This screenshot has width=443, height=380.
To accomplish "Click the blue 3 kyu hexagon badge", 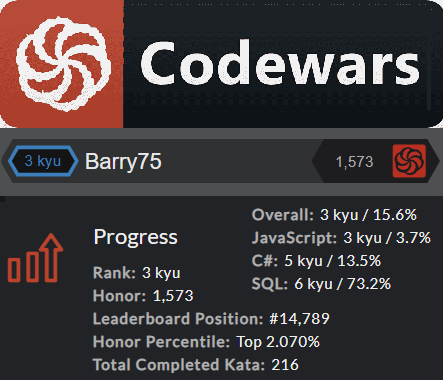I will coord(43,161).
